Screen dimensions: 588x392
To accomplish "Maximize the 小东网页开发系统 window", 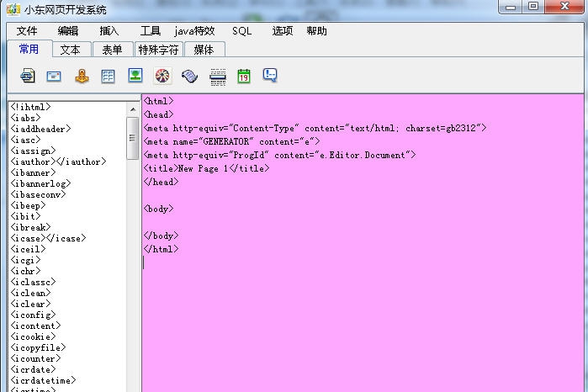I will 532,6.
